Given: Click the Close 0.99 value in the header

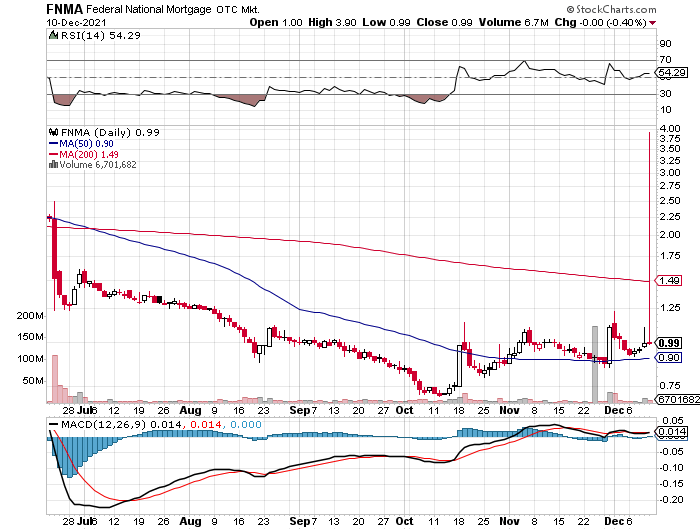Looking at the screenshot, I should [x=444, y=22].
